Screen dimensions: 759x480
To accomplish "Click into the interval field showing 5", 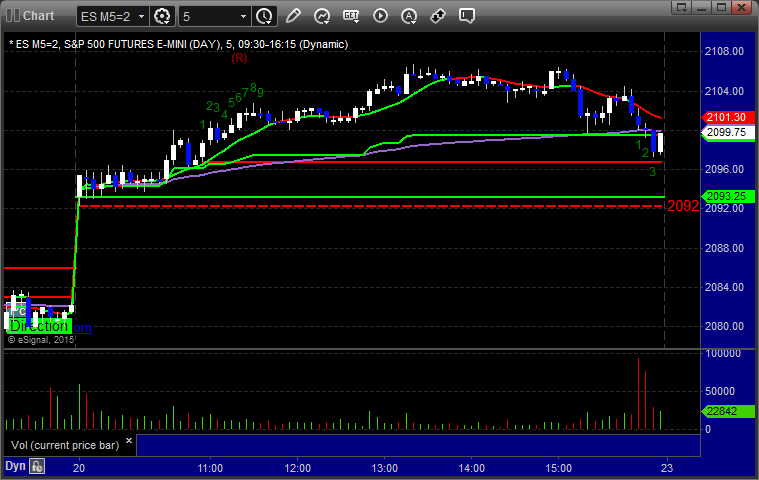I will point(209,16).
